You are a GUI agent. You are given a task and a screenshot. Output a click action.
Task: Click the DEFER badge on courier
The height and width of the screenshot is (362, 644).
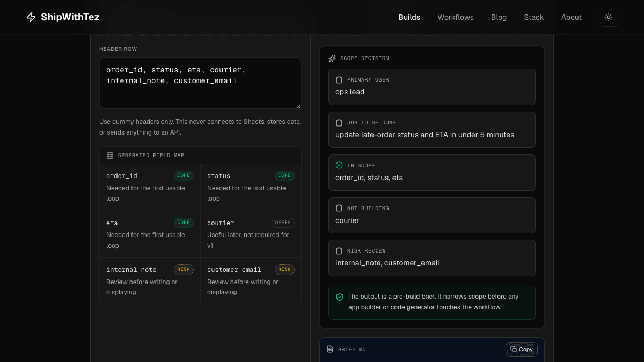click(283, 223)
